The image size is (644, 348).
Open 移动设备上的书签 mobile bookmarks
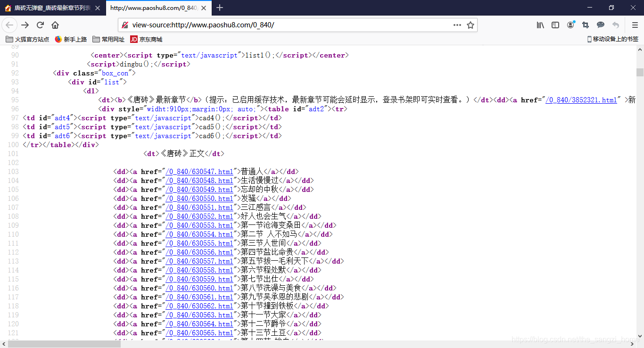613,39
